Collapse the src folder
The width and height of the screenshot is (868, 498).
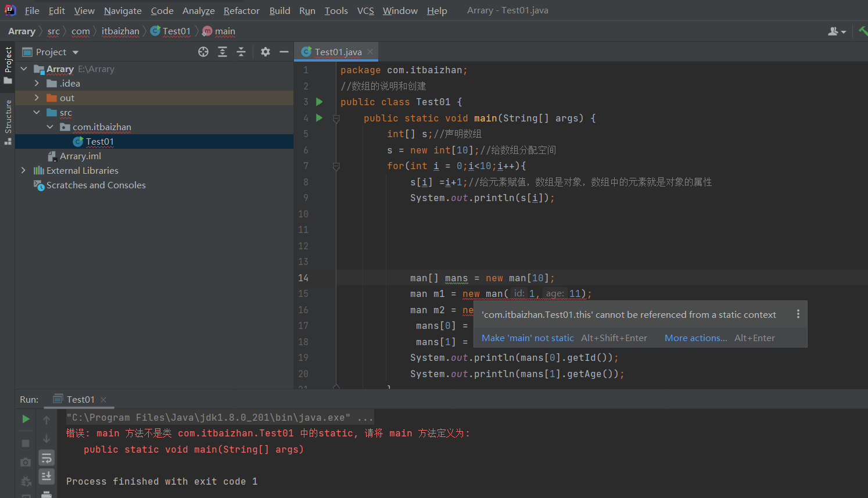[37, 112]
